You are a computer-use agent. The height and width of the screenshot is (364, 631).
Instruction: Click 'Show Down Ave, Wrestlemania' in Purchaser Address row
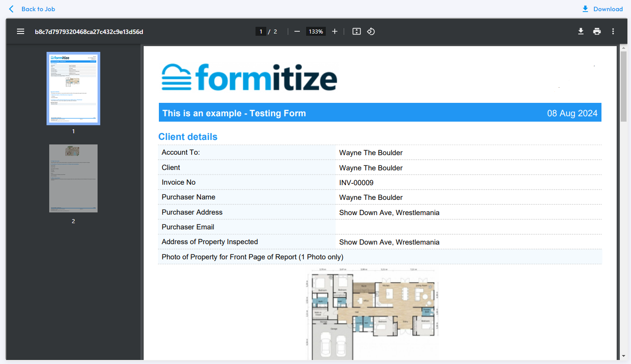tap(389, 212)
